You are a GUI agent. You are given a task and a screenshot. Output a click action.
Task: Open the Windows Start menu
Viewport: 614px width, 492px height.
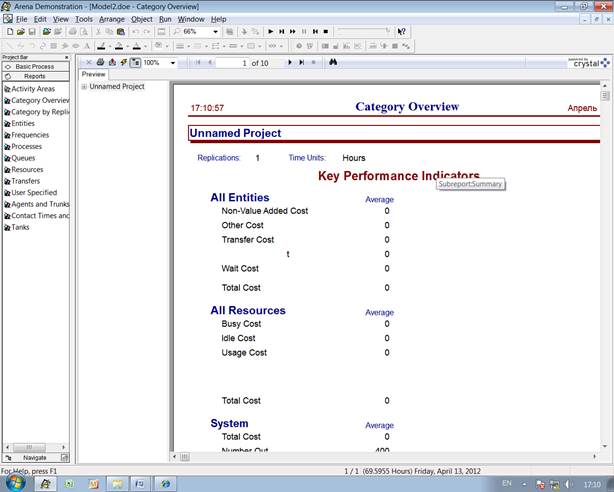point(15,483)
